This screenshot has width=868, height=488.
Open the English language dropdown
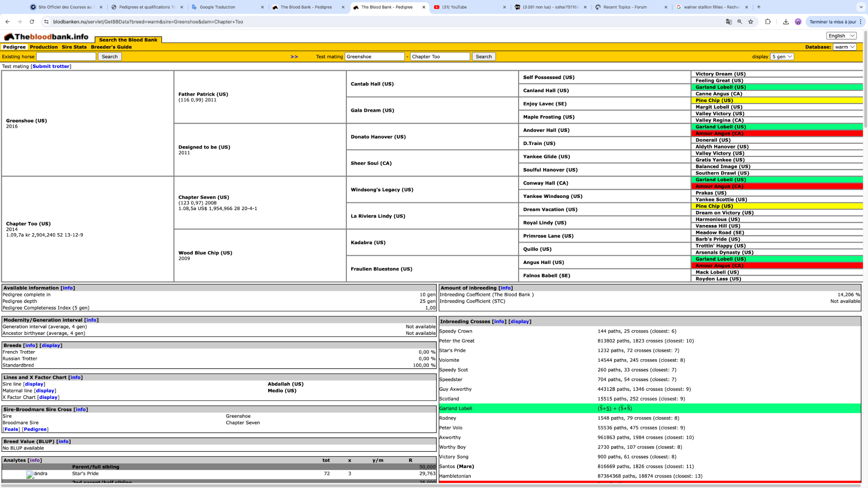click(x=841, y=36)
